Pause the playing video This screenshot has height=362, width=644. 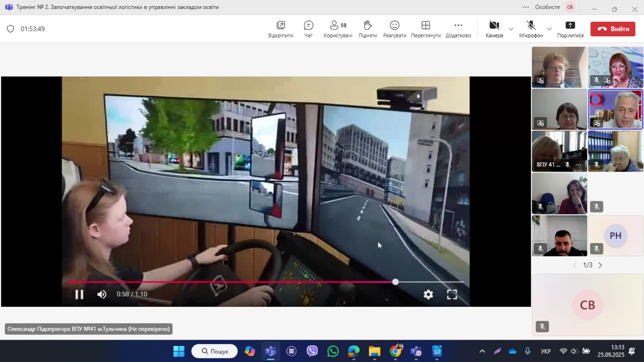pos(79,295)
